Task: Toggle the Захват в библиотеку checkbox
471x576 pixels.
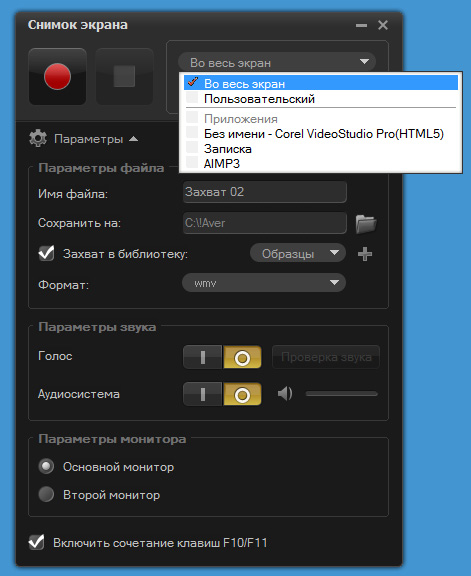Action: pos(47,253)
